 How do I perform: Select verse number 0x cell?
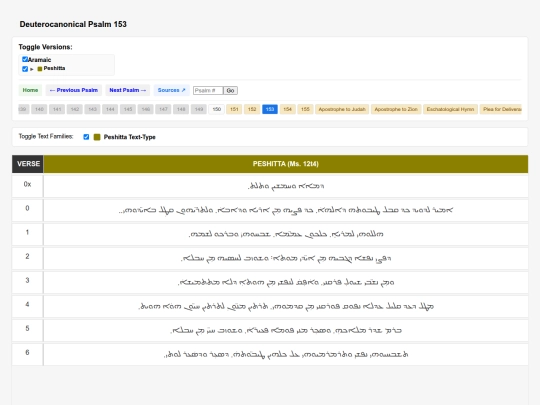tap(28, 186)
